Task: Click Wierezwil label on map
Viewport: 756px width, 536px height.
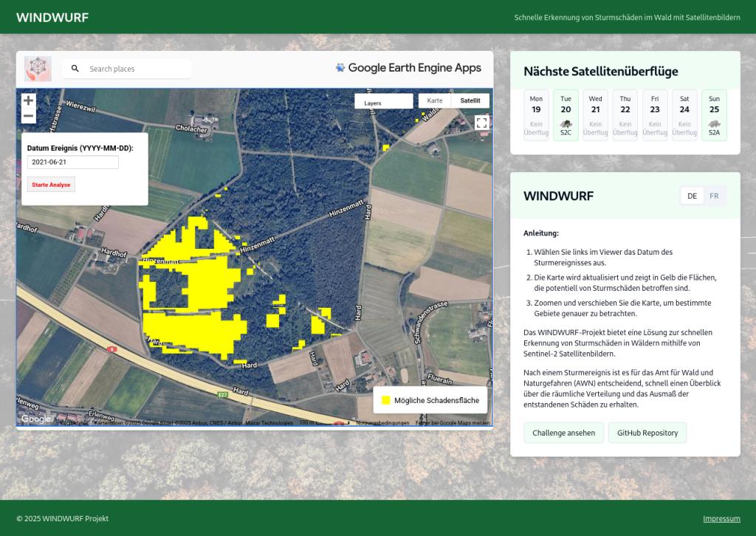Action: pyautogui.click(x=80, y=106)
